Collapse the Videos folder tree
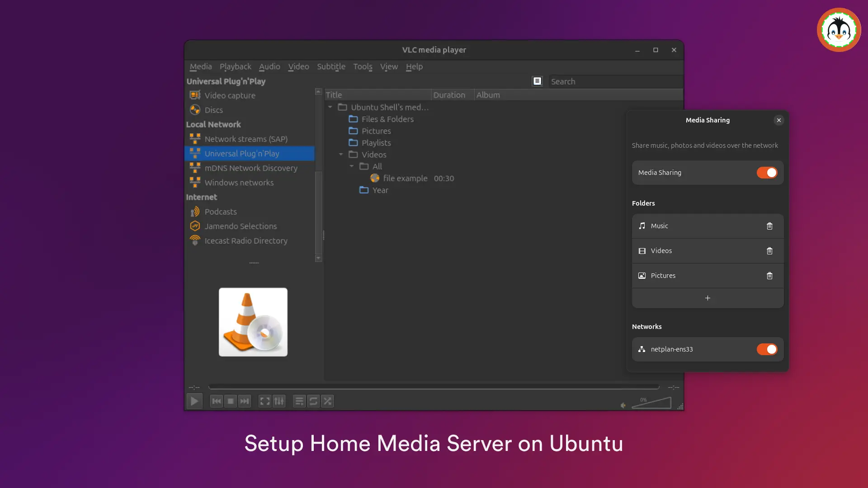Image resolution: width=868 pixels, height=488 pixels. 341,154
